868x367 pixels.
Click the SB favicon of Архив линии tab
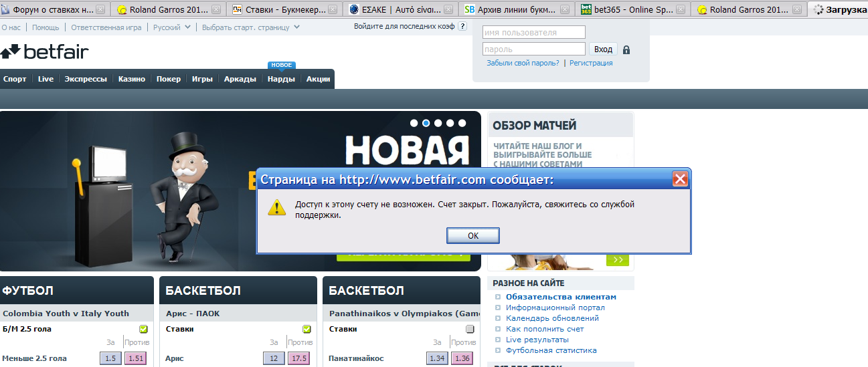click(x=470, y=10)
